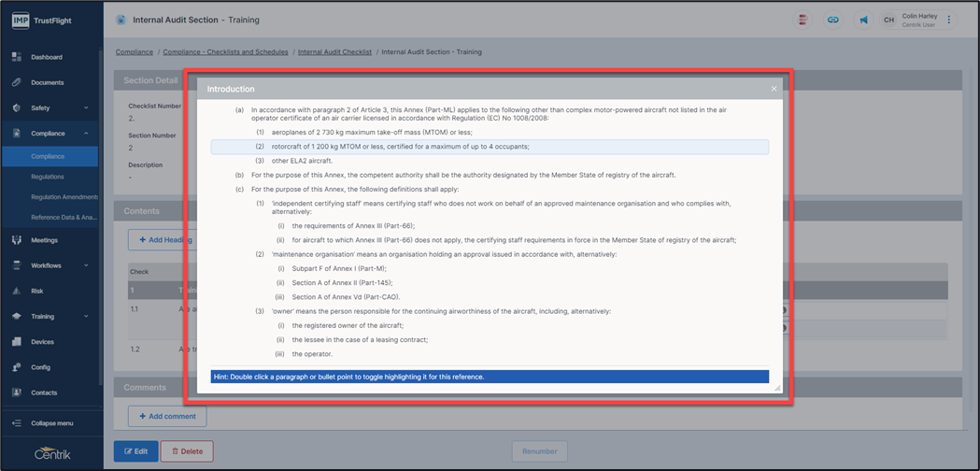The width and height of the screenshot is (980, 471).
Task: Click the Annex III (Part-66) requirements bullet
Action: tap(353, 226)
